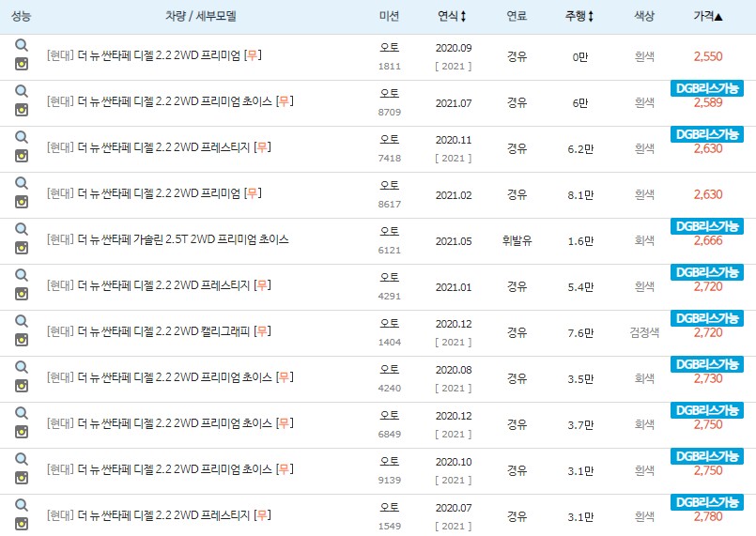The width and height of the screenshot is (756, 536).
Task: Open 프레스티지 listing with 6.2만 mileage
Action: pyautogui.click(x=159, y=147)
